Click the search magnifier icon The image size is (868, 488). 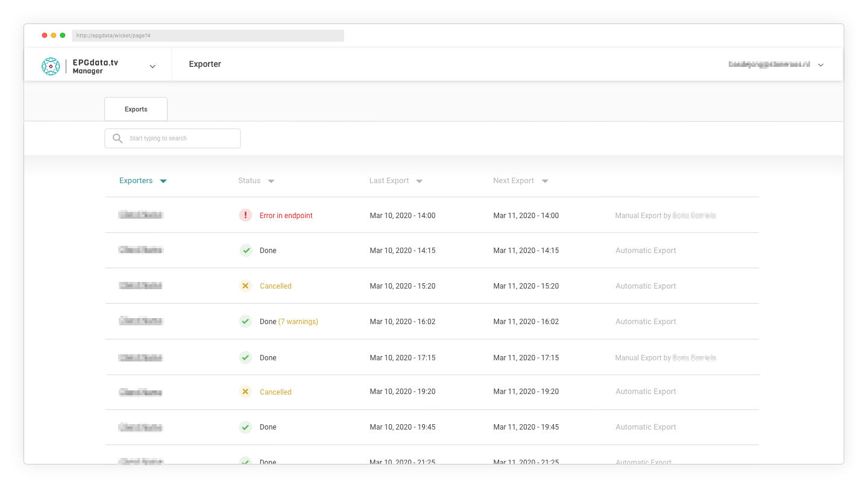(x=118, y=139)
